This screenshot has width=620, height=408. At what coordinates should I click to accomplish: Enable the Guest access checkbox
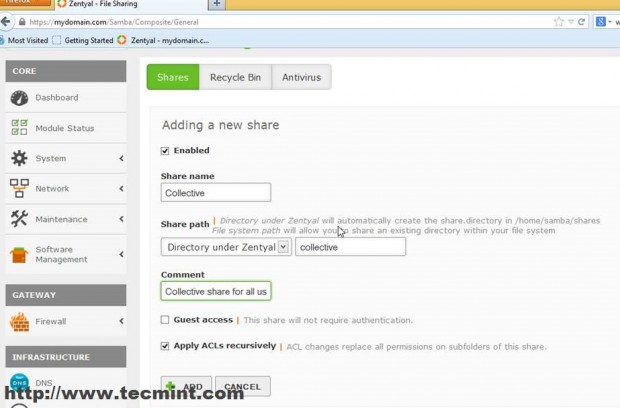pos(165,320)
